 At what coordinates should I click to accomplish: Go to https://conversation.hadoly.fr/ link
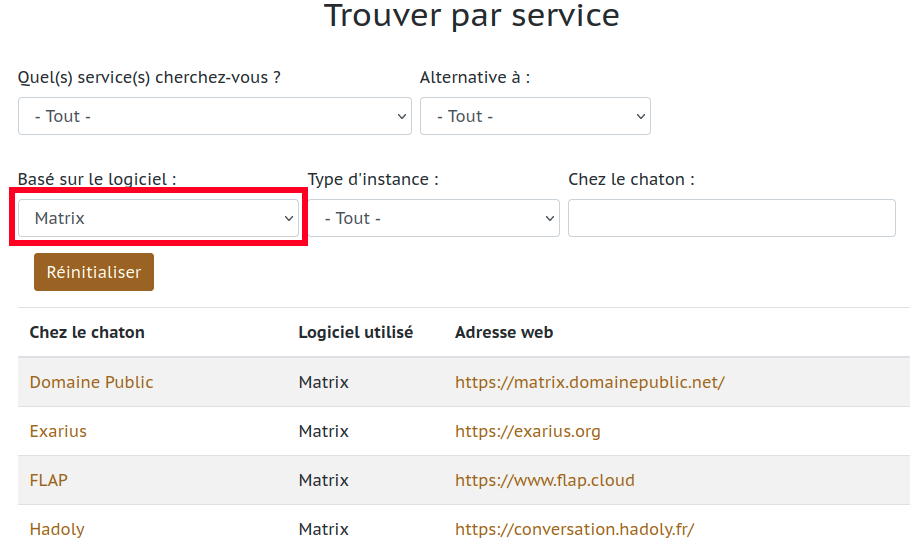(574, 529)
